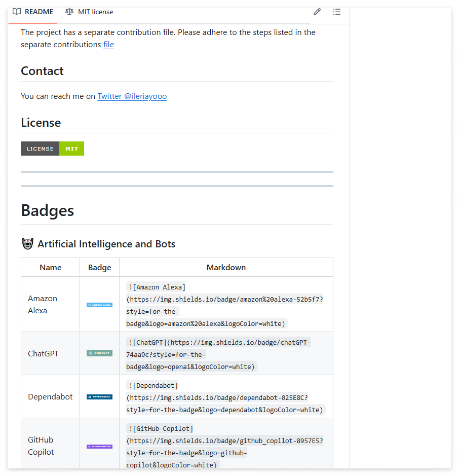Click the GitHub Copilot badge image

99,447
